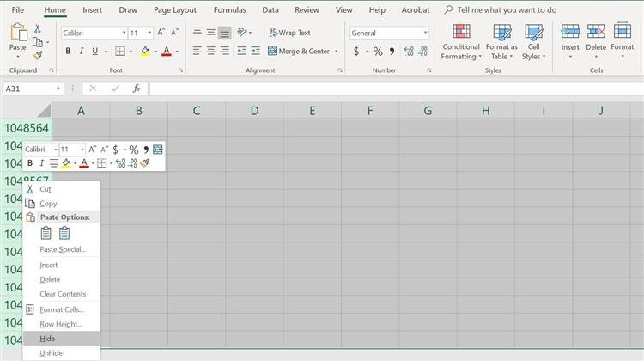Set Bottom Align in Alignment group

coord(224,32)
